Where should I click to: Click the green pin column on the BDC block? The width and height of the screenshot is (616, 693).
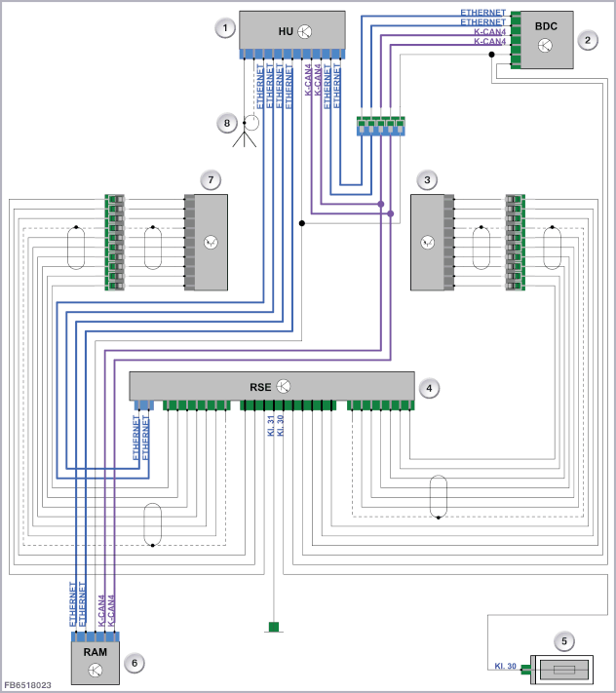516,40
